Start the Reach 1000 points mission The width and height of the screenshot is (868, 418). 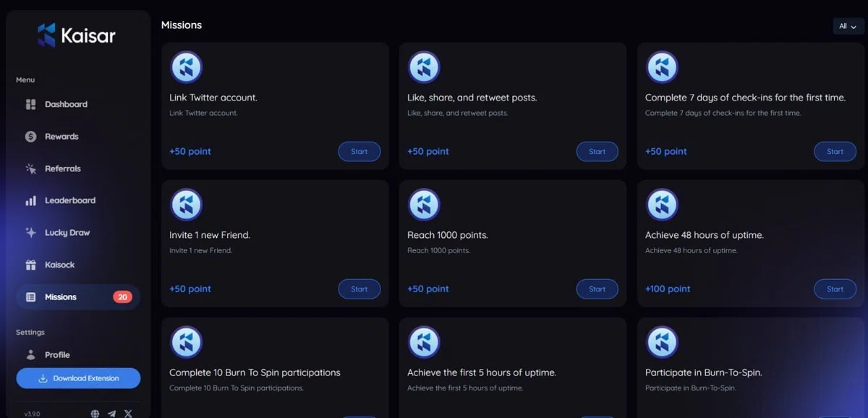(597, 289)
